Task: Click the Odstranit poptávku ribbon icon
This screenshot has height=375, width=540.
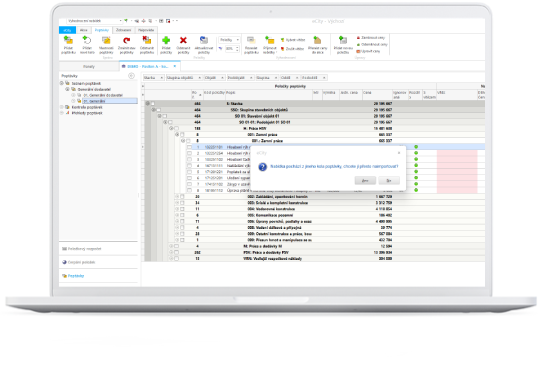Action: (147, 41)
